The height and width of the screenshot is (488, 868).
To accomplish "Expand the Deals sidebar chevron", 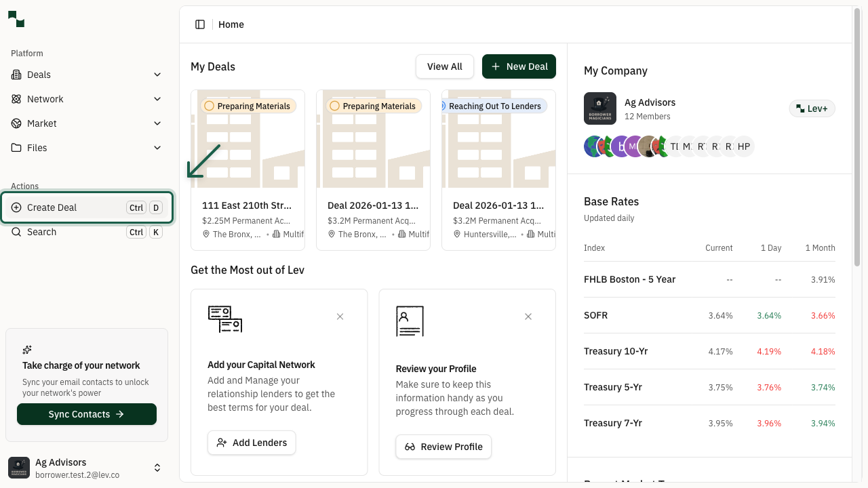I will 157,75.
